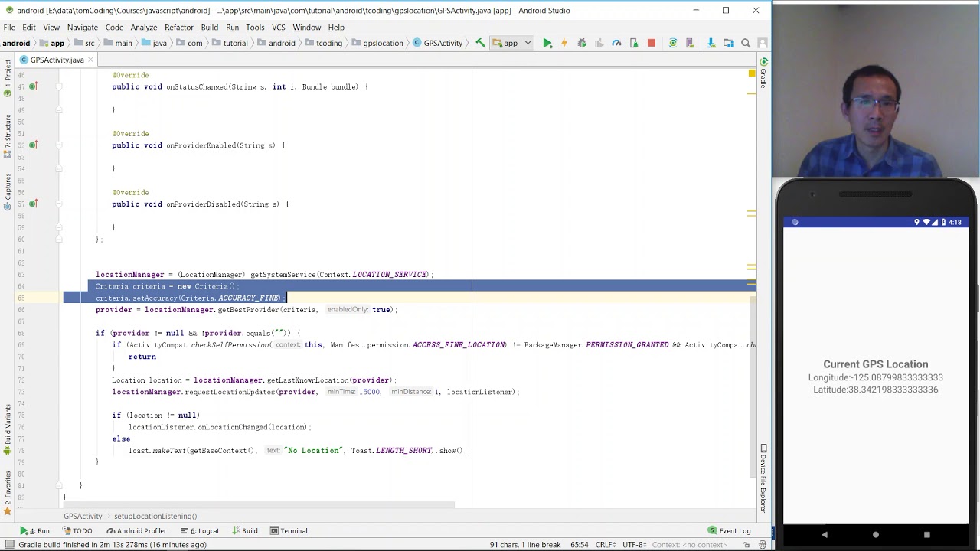Click the implements gutter marker for onStatusChanged

click(33, 86)
